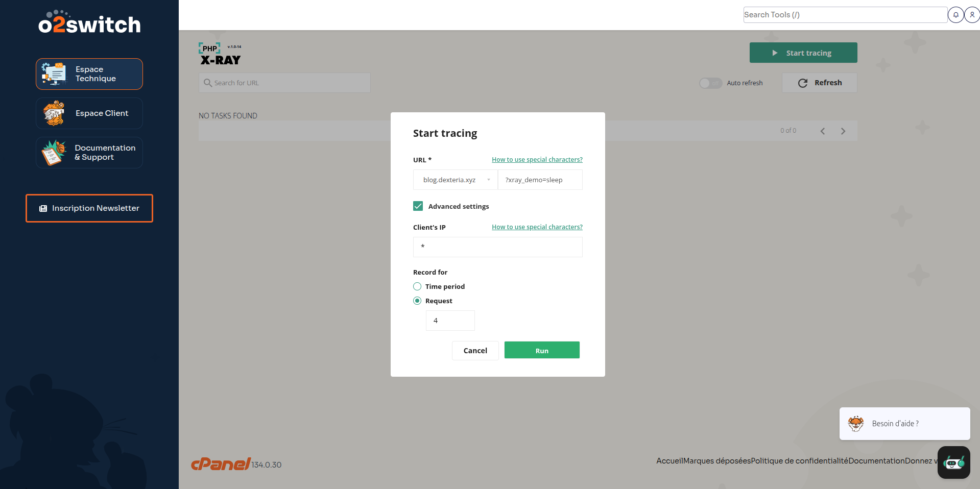Open Espace Client menu
The height and width of the screenshot is (489, 980).
[x=89, y=113]
